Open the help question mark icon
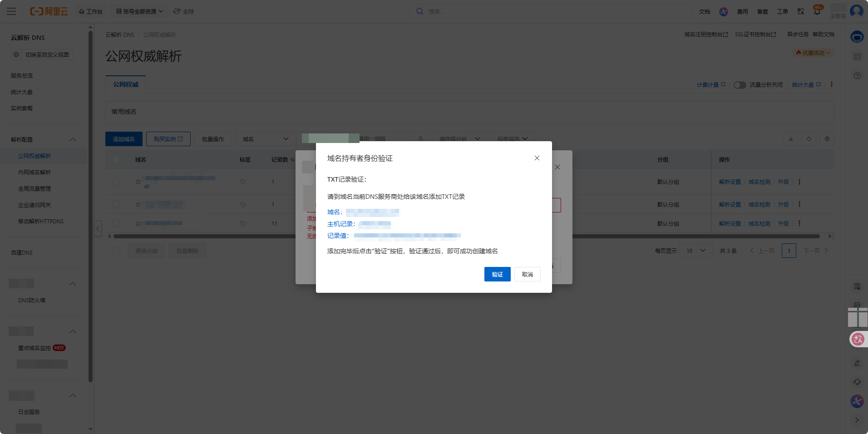The height and width of the screenshot is (434, 868). click(857, 76)
